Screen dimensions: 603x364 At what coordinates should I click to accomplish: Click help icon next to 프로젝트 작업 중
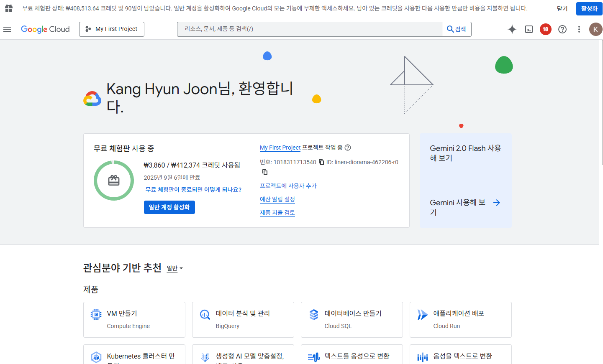pos(348,148)
